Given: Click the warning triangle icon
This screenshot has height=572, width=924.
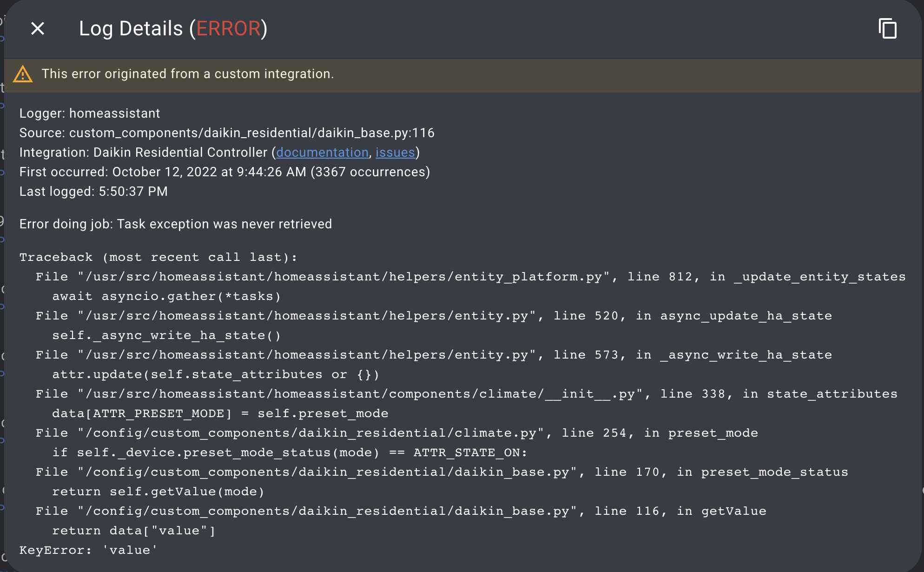Looking at the screenshot, I should [23, 74].
